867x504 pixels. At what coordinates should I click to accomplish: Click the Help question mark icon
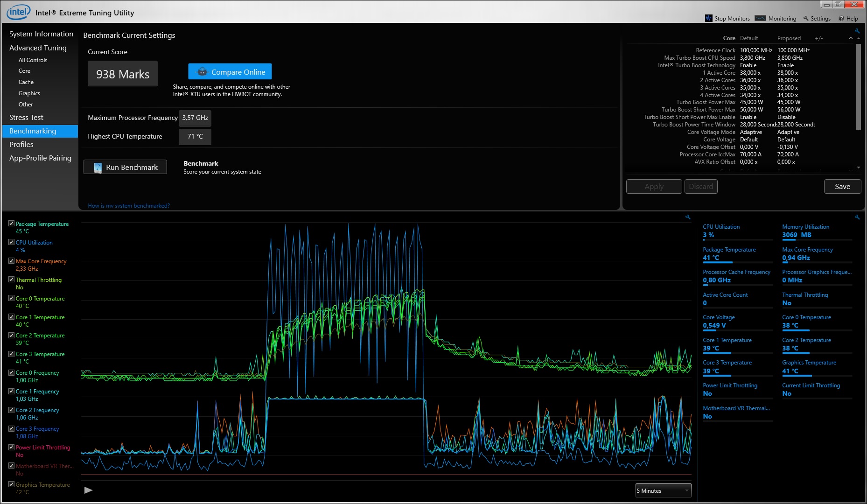841,19
